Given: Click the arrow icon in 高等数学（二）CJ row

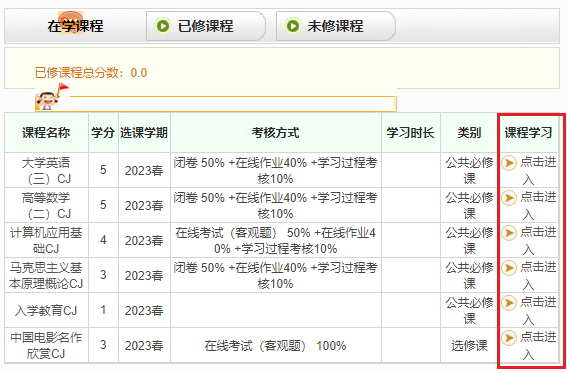Looking at the screenshot, I should [x=509, y=198].
